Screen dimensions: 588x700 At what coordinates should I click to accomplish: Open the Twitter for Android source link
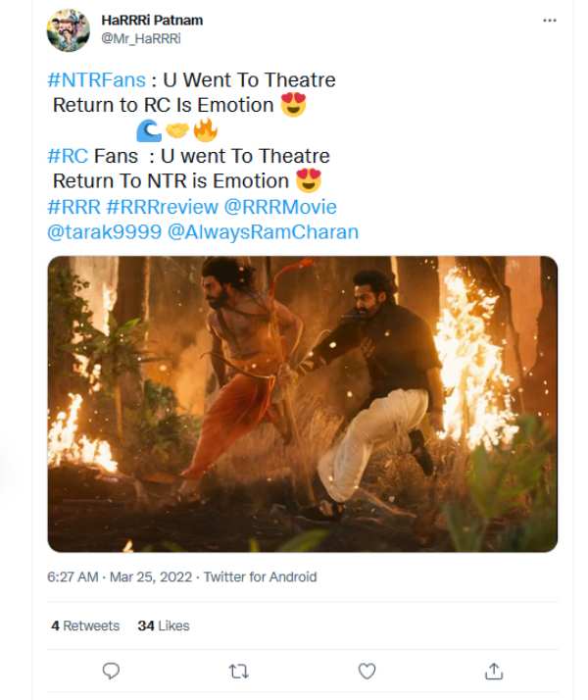click(260, 577)
